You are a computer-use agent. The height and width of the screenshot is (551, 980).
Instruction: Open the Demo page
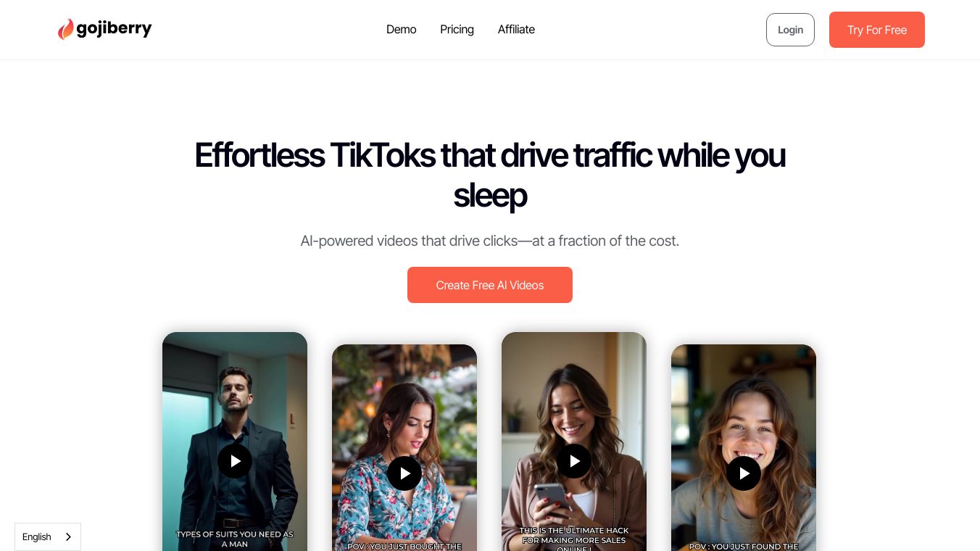[x=401, y=30]
